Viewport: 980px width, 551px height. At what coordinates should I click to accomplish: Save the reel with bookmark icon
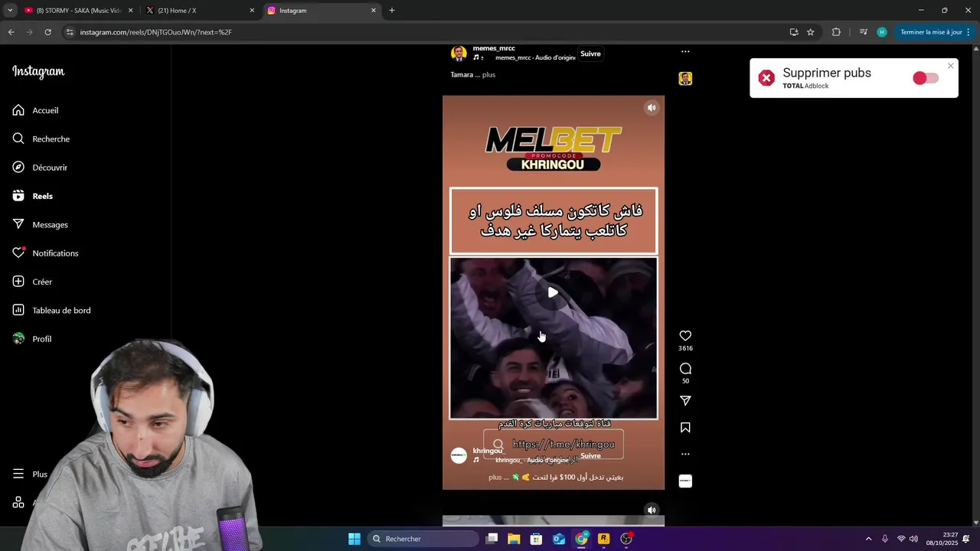point(685,428)
